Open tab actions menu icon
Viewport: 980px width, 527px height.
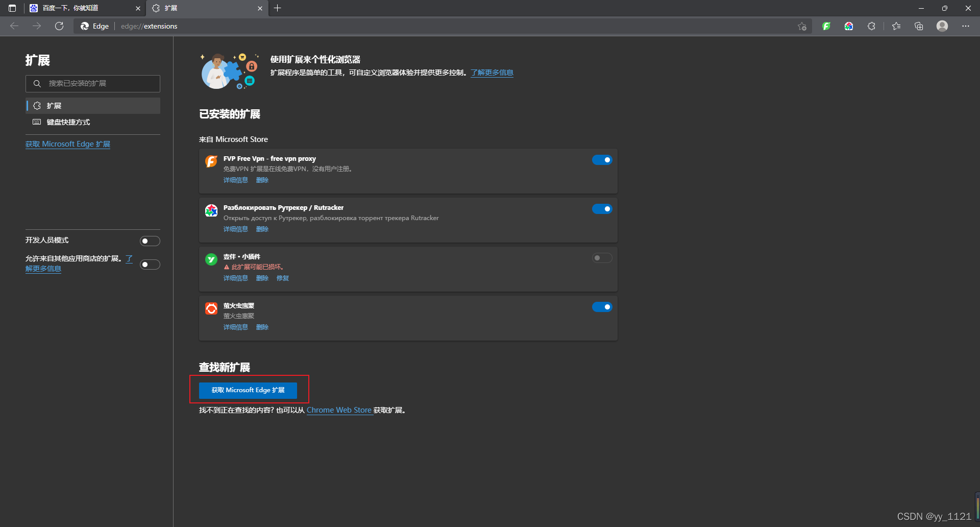click(12, 8)
